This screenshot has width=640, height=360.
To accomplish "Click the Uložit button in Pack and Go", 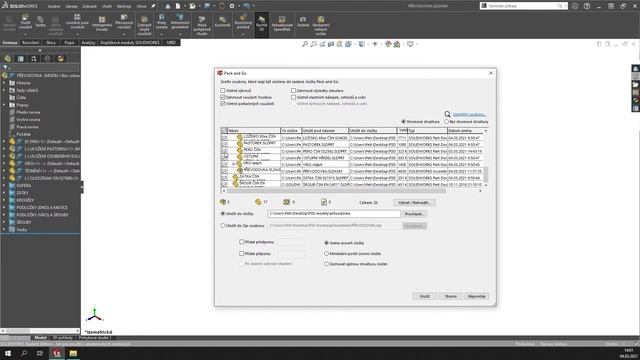I will (x=424, y=296).
